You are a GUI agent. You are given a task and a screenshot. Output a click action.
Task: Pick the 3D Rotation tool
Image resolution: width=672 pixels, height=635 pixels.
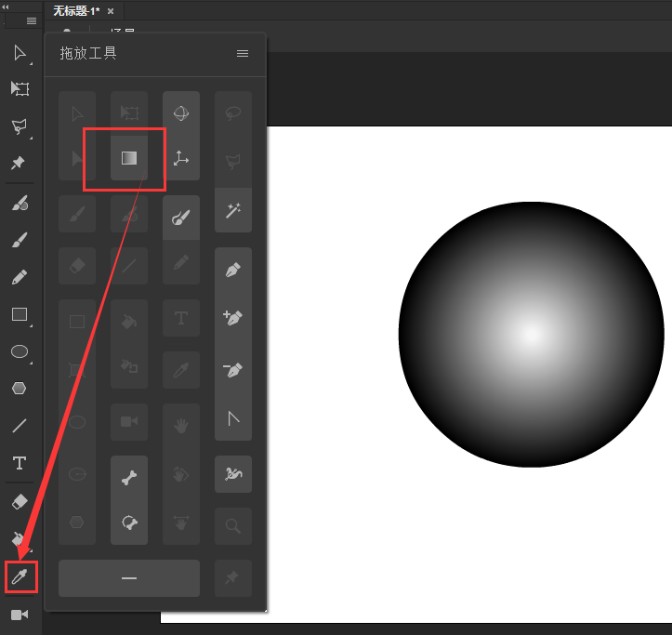pos(181,113)
